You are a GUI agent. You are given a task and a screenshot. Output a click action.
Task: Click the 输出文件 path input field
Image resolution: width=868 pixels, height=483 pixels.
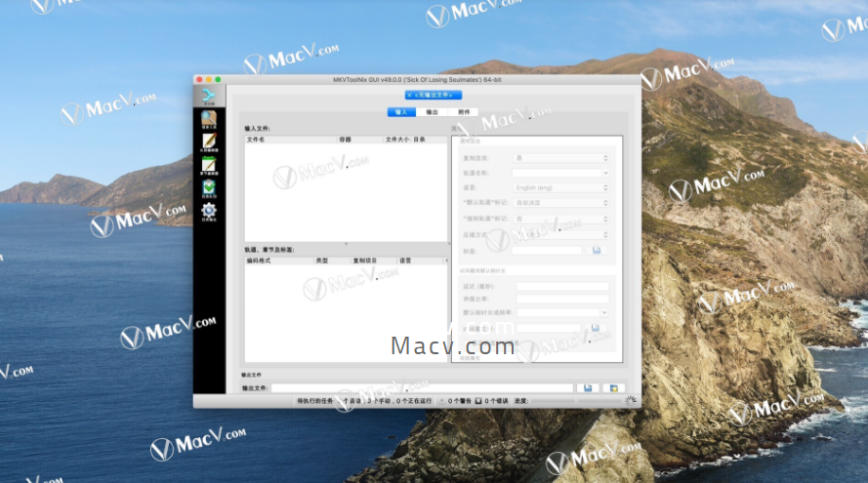(x=423, y=388)
